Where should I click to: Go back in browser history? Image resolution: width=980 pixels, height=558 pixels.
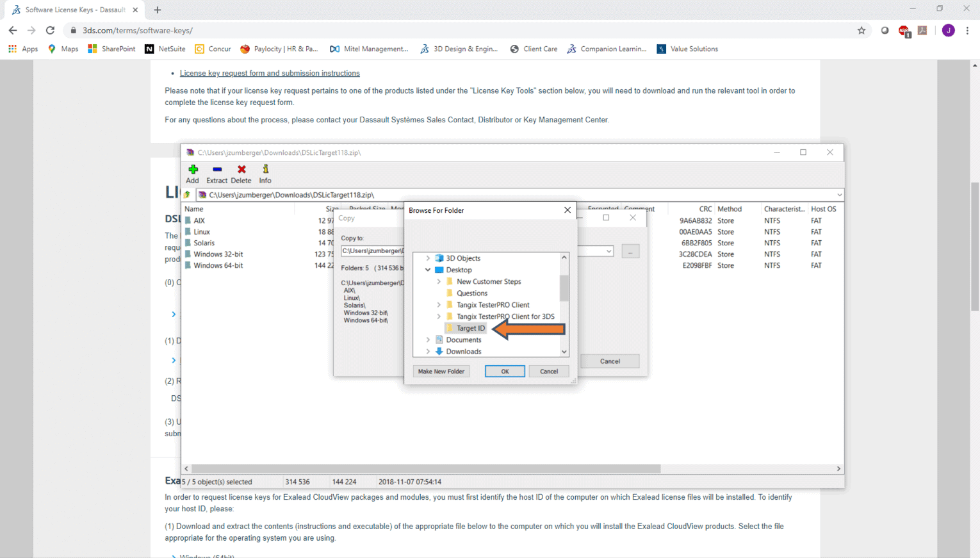pyautogui.click(x=13, y=30)
